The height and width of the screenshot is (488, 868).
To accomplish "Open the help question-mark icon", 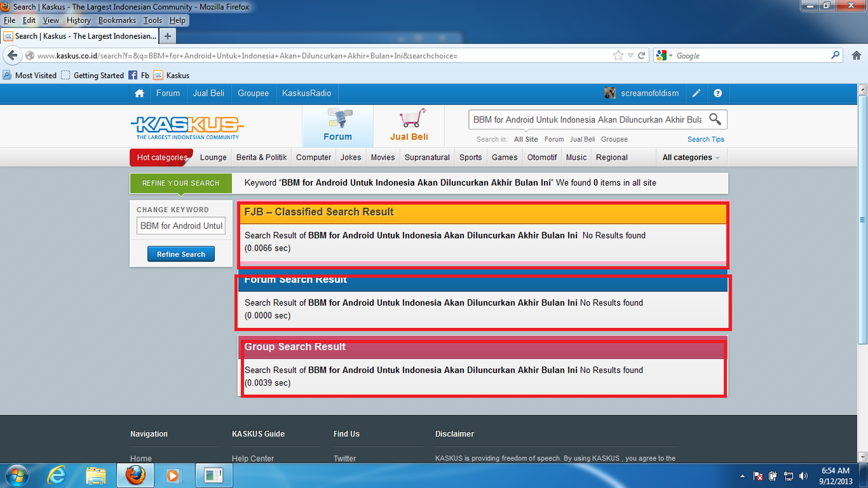I will pos(717,94).
